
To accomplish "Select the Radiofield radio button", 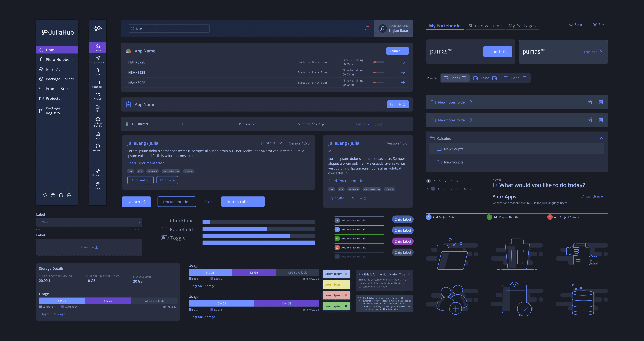I will pos(164,229).
